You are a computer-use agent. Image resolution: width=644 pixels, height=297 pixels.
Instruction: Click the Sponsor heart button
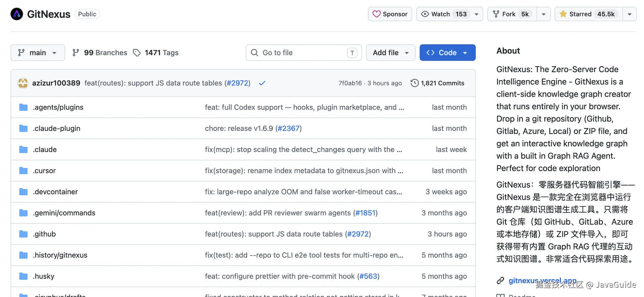390,14
